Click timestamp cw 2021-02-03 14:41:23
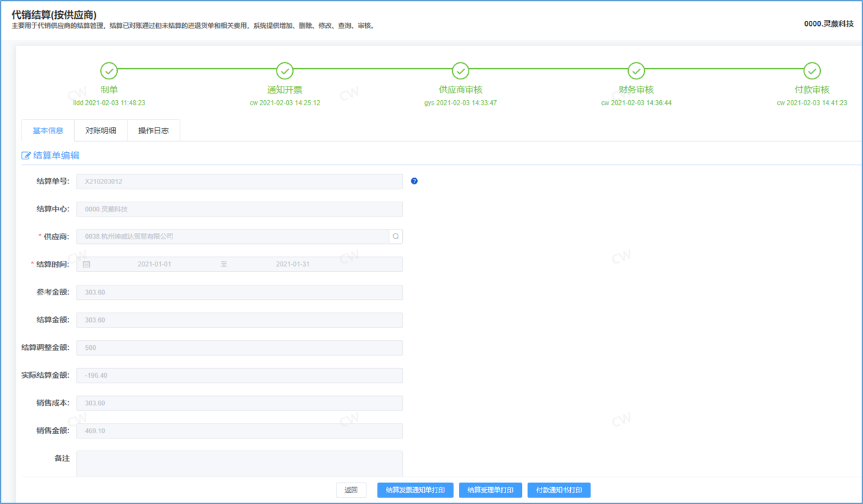 pyautogui.click(x=812, y=103)
